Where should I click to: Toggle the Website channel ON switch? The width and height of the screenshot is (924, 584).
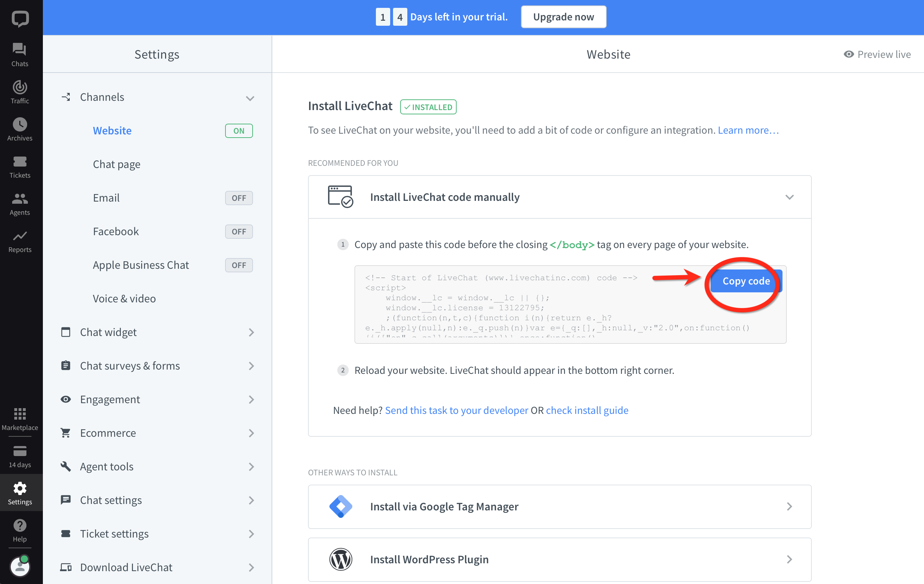tap(239, 131)
